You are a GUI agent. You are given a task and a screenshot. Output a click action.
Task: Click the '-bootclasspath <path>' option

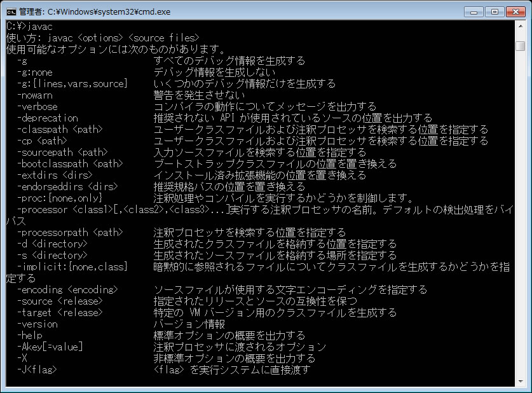[x=70, y=164]
